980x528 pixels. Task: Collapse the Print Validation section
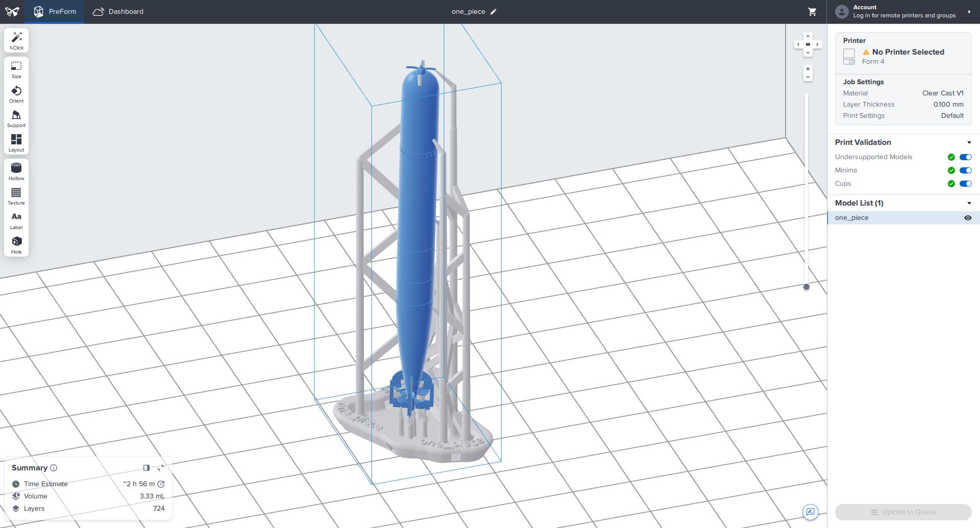tap(969, 142)
